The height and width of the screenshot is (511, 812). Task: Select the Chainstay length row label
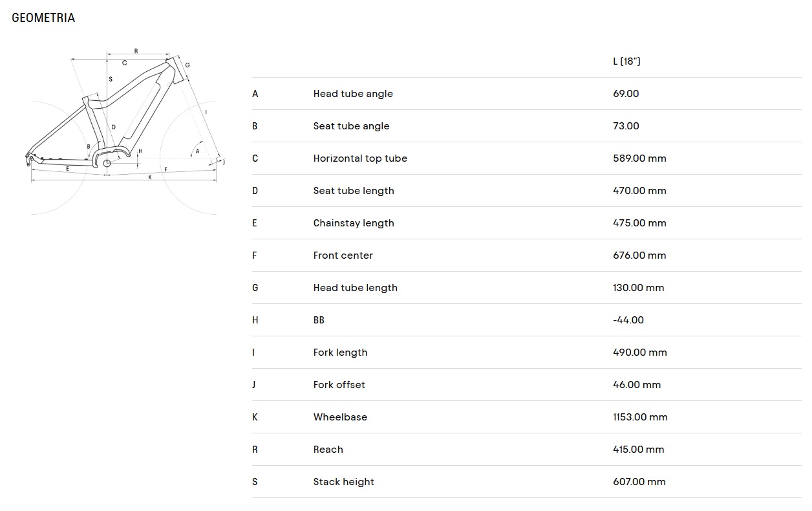[354, 223]
